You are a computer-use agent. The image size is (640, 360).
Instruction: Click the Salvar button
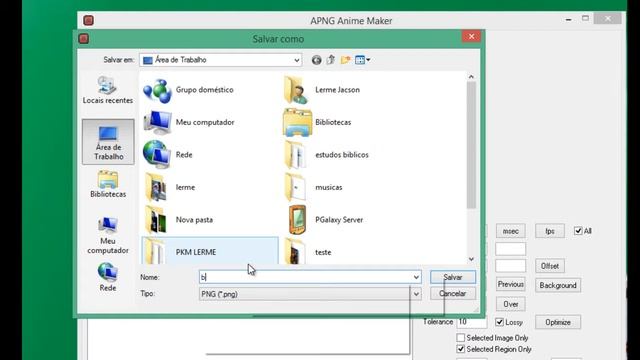[453, 277]
